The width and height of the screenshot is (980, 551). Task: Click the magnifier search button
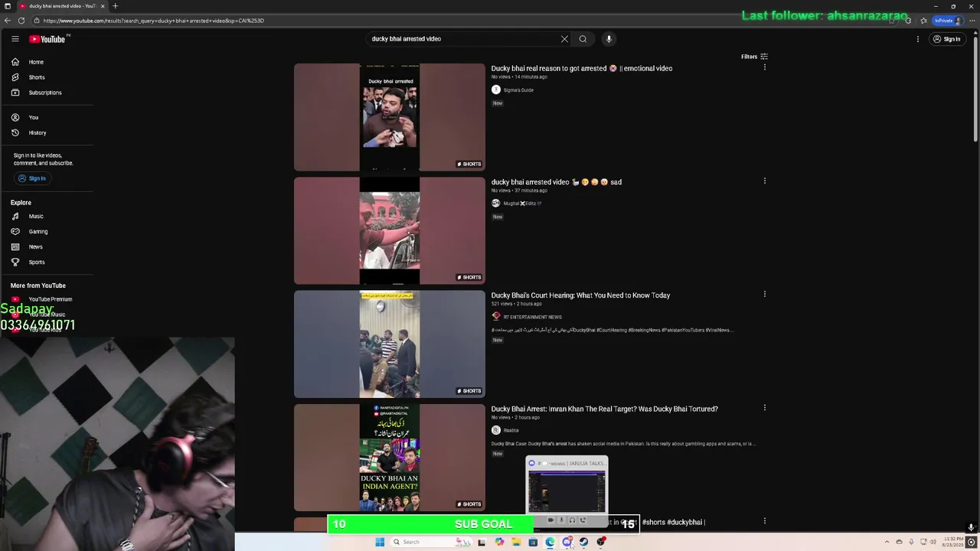583,39
